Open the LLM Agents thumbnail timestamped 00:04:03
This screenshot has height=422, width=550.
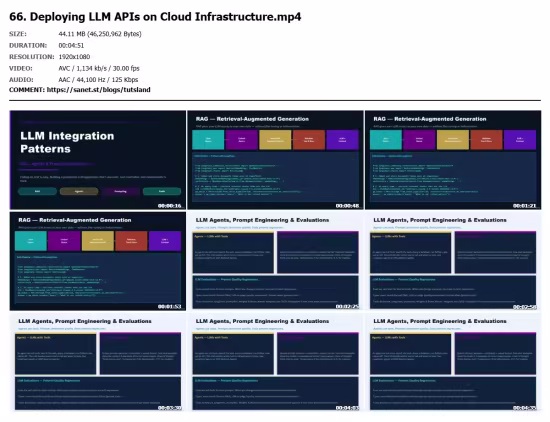click(x=275, y=362)
